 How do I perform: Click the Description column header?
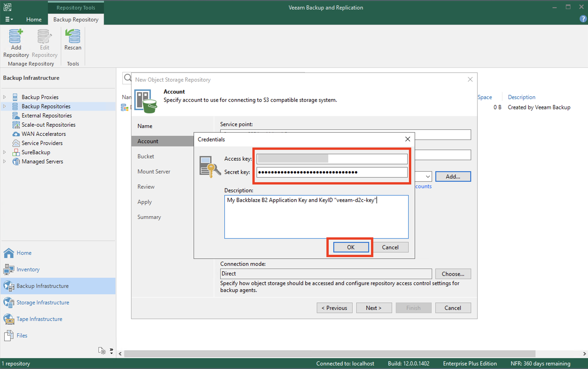[x=521, y=97]
